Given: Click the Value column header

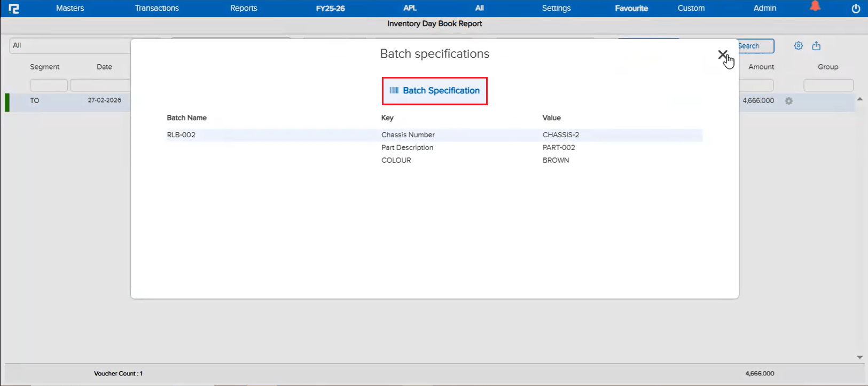Looking at the screenshot, I should (552, 117).
